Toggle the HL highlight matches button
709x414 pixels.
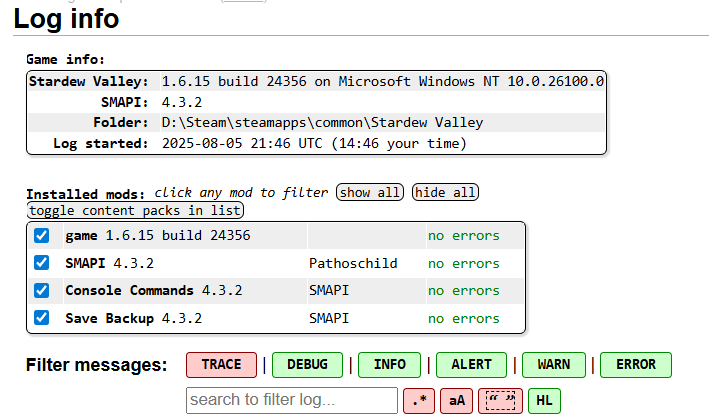click(x=544, y=401)
